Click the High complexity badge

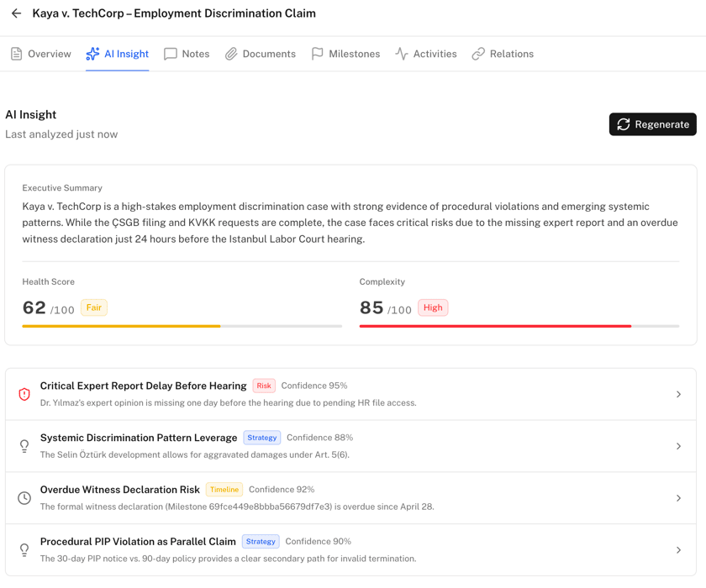tap(433, 307)
